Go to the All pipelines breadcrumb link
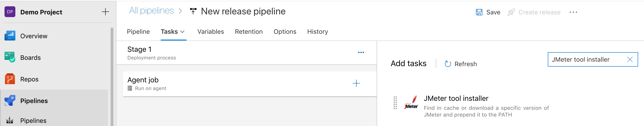 (x=151, y=11)
